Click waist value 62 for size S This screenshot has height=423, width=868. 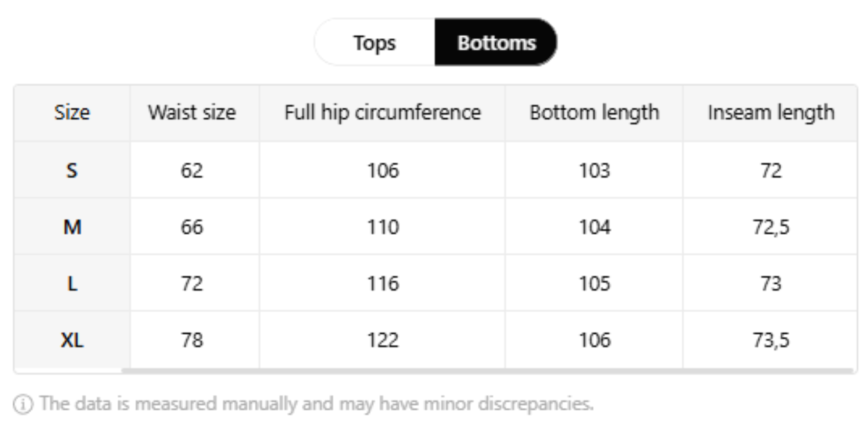pyautogui.click(x=192, y=170)
